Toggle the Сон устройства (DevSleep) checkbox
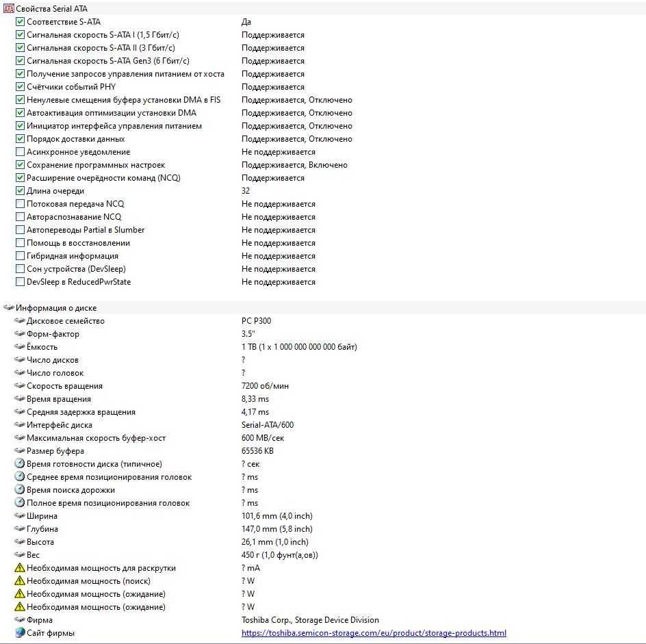The height and width of the screenshot is (644, 646). pos(20,269)
